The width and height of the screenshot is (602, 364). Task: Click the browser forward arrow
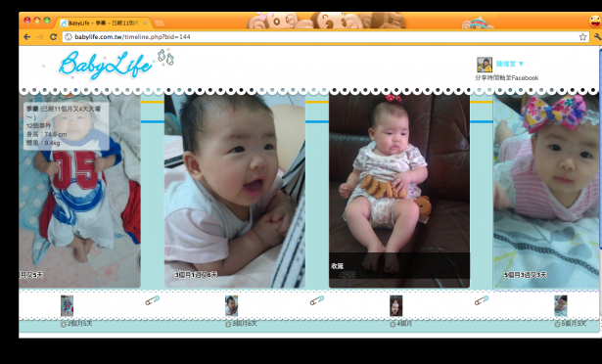[x=40, y=37]
